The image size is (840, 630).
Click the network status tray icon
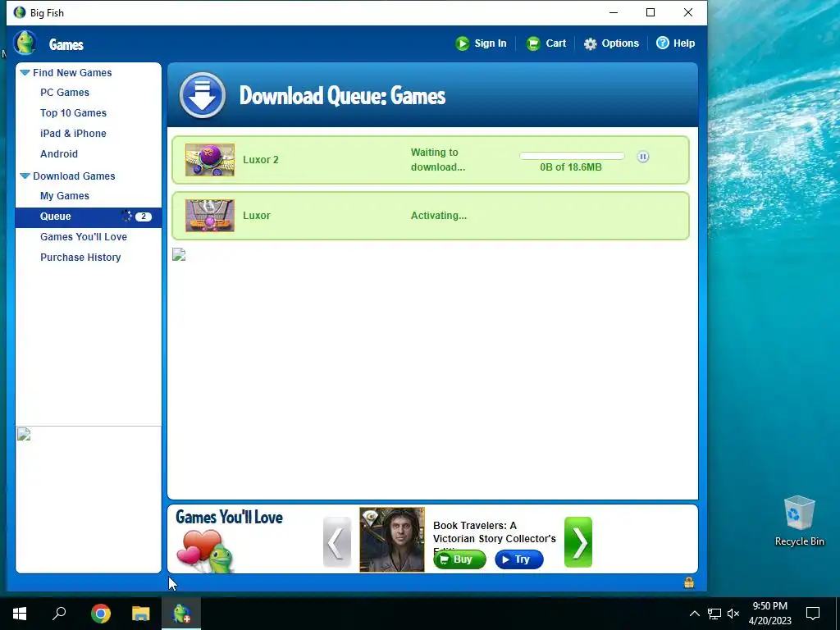(714, 614)
